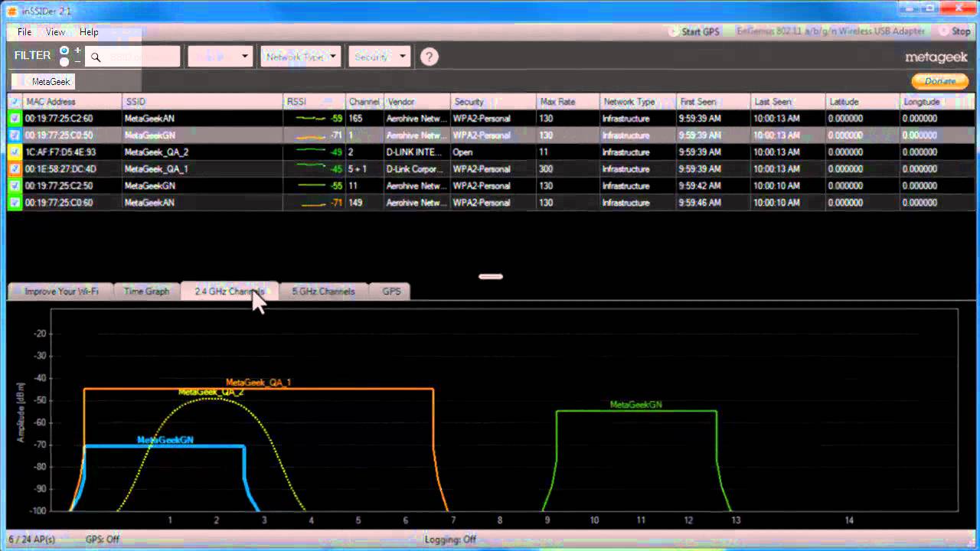Click the Open security cell
Viewport: 980px width, 551px height.
click(462, 152)
